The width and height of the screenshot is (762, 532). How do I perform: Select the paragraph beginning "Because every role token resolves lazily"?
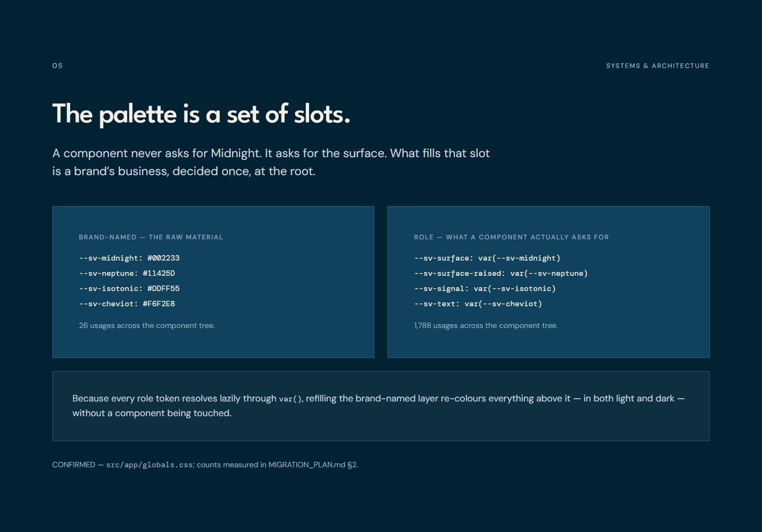379,406
